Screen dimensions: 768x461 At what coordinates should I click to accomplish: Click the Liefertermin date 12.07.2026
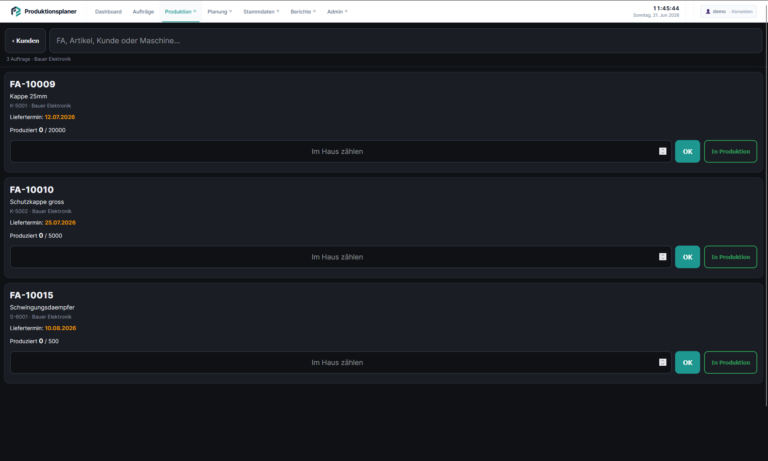pos(60,117)
